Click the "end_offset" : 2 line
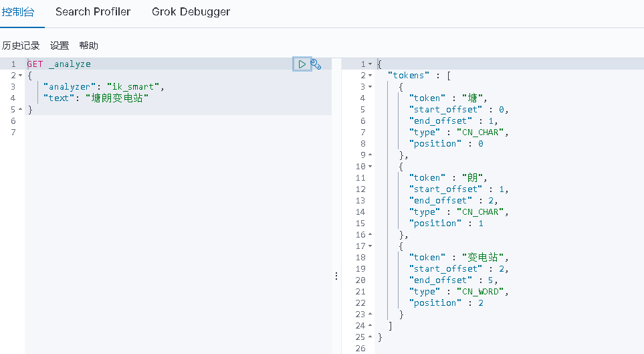644x354 pixels. (x=453, y=201)
